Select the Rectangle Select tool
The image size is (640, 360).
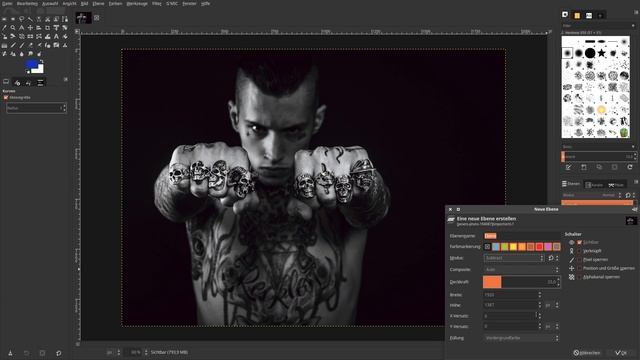[x=4, y=19]
